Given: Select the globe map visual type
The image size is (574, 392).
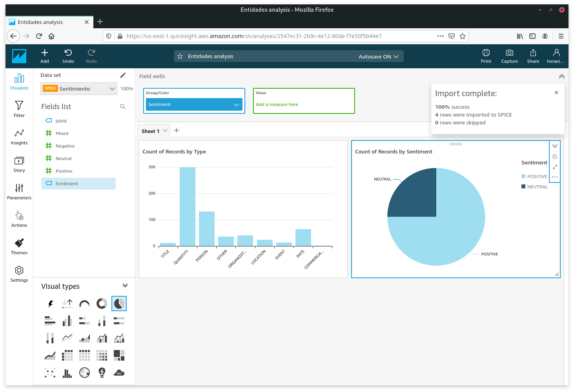Looking at the screenshot, I should [x=85, y=373].
